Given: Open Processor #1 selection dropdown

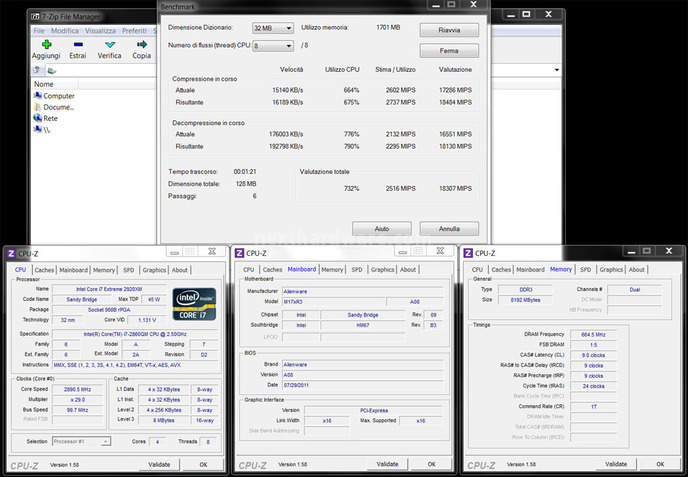Looking at the screenshot, I should coord(82,441).
